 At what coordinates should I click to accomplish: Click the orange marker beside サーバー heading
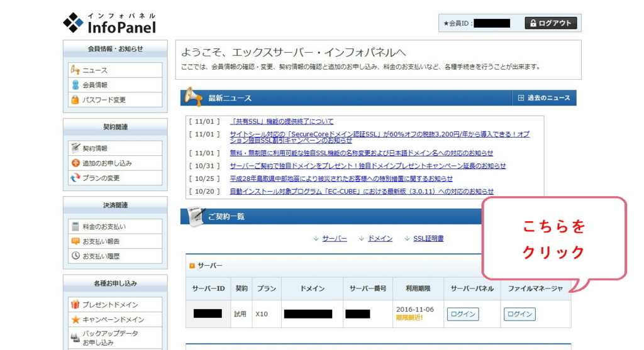tap(192, 266)
